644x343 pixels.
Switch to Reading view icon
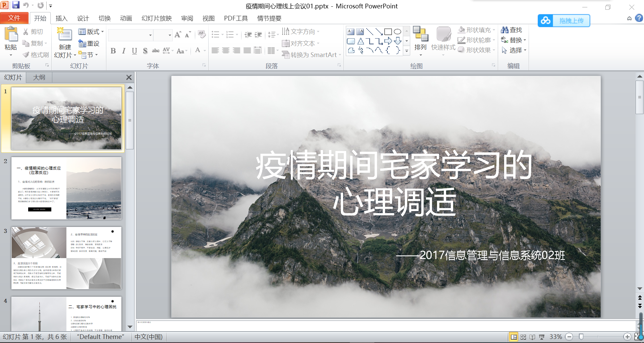coord(532,337)
